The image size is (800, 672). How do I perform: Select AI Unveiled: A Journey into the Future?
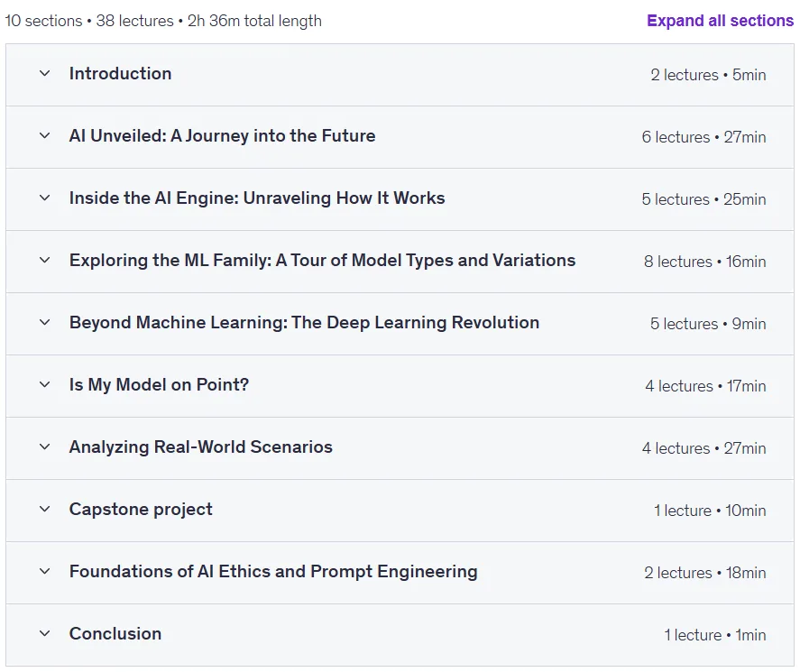[223, 135]
